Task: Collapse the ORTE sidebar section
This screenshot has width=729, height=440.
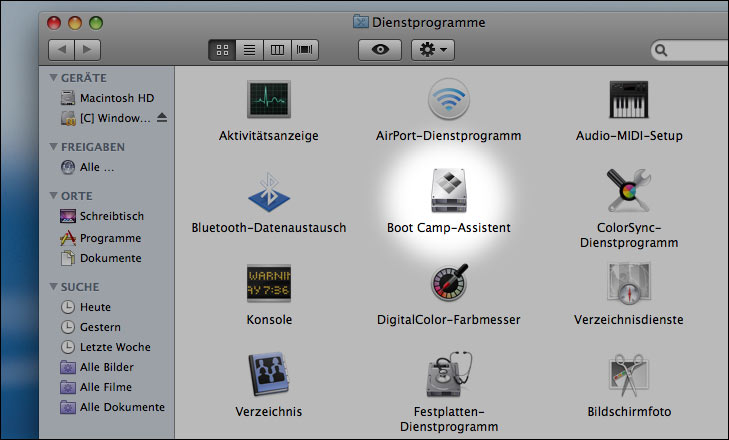Action: (53, 196)
